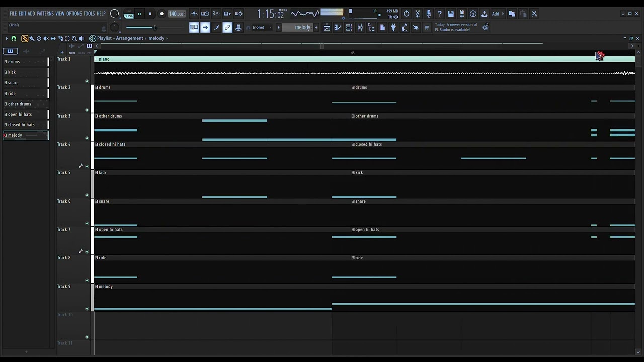Open the newer version notification
This screenshot has width=644, height=362.
(456, 27)
